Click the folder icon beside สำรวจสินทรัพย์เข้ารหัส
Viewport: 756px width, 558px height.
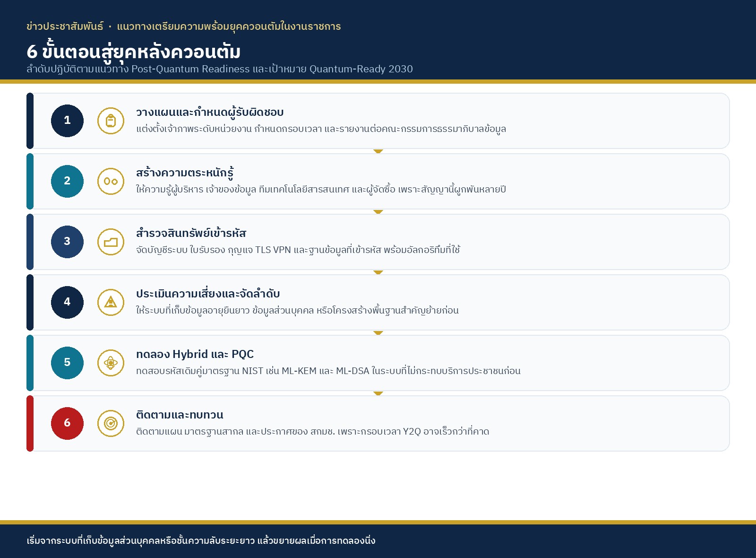pyautogui.click(x=111, y=242)
